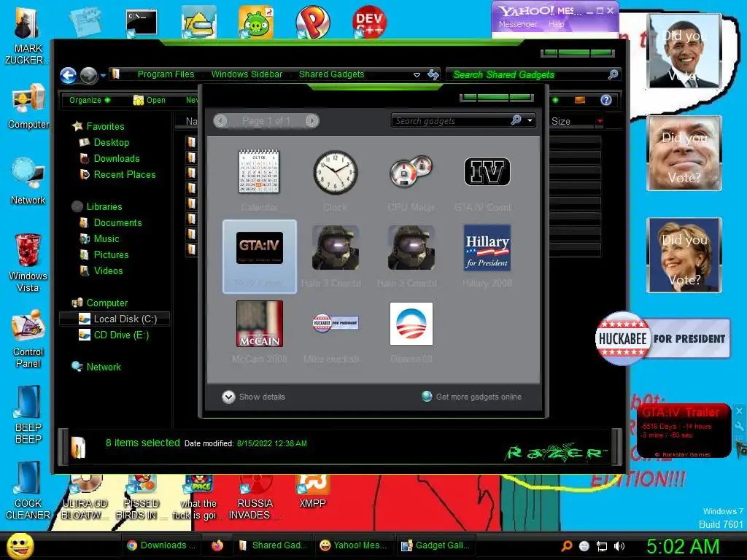Screen dimensions: 747x560
Task: Click the taskbar clock showing 5:02 AM
Action: (x=683, y=546)
